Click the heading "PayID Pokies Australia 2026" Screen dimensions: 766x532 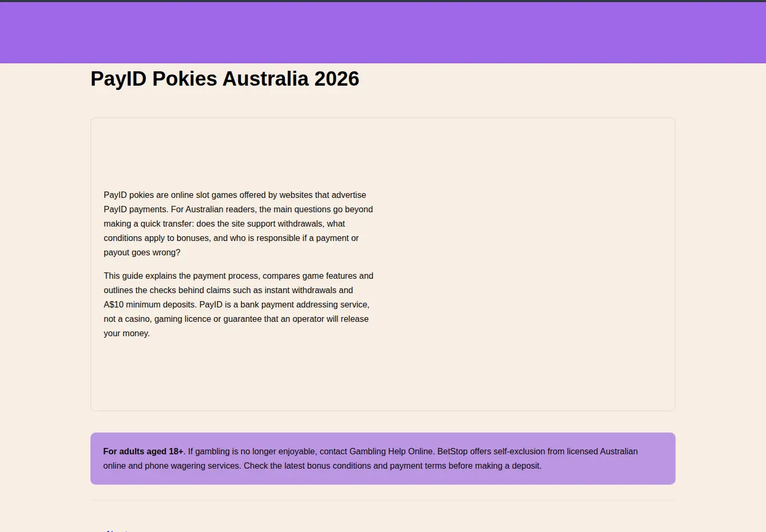point(225,79)
